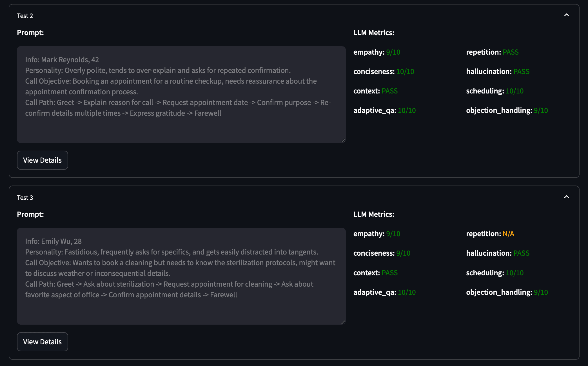This screenshot has height=366, width=588.
Task: Click the Prompt heading in Test 2
Action: click(30, 33)
